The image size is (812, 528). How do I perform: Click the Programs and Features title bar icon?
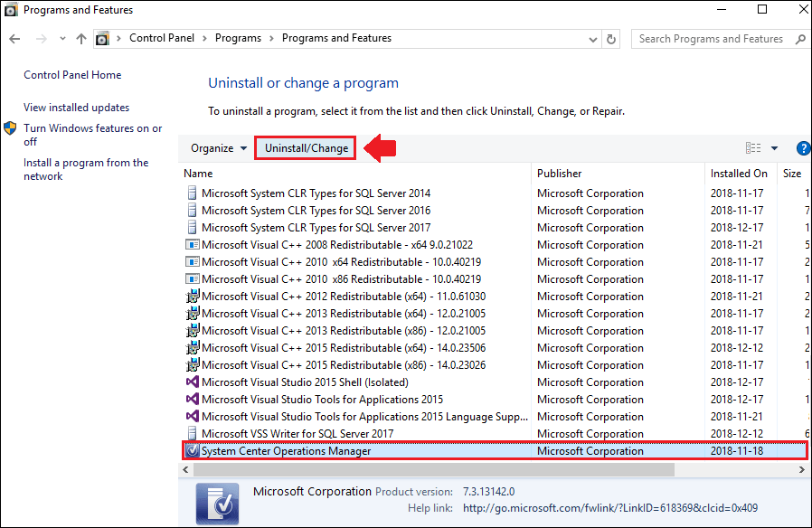point(11,10)
